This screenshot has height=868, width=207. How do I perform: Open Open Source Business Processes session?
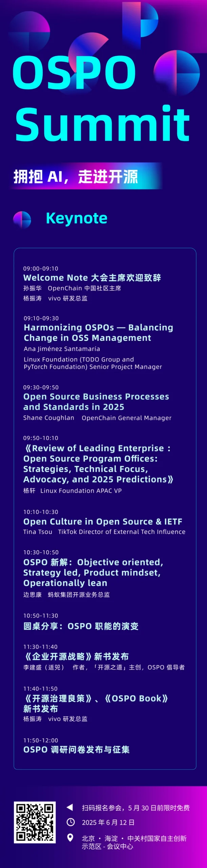(x=96, y=401)
